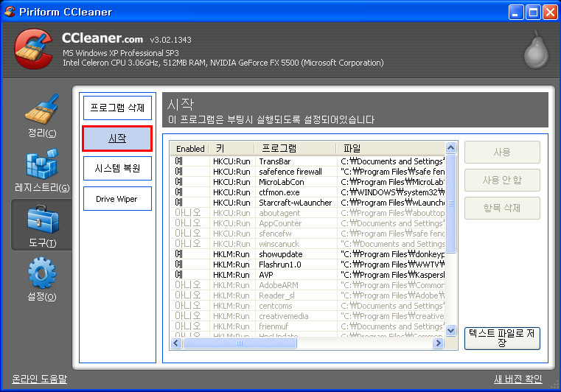Sort by the 키 column header

coord(231,148)
